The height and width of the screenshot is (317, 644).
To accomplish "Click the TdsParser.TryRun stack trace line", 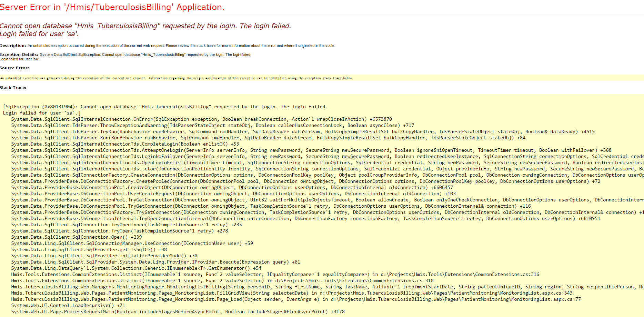I will coord(303,132).
